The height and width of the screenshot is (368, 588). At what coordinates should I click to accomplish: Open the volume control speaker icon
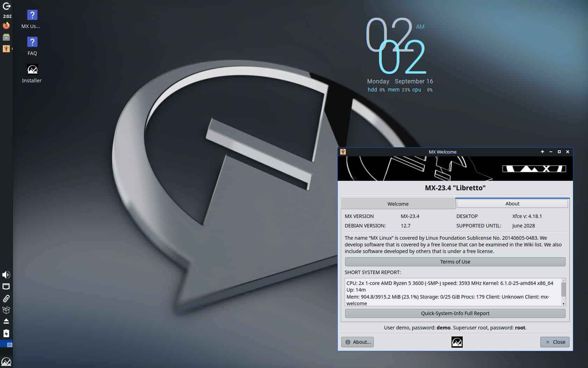point(6,275)
